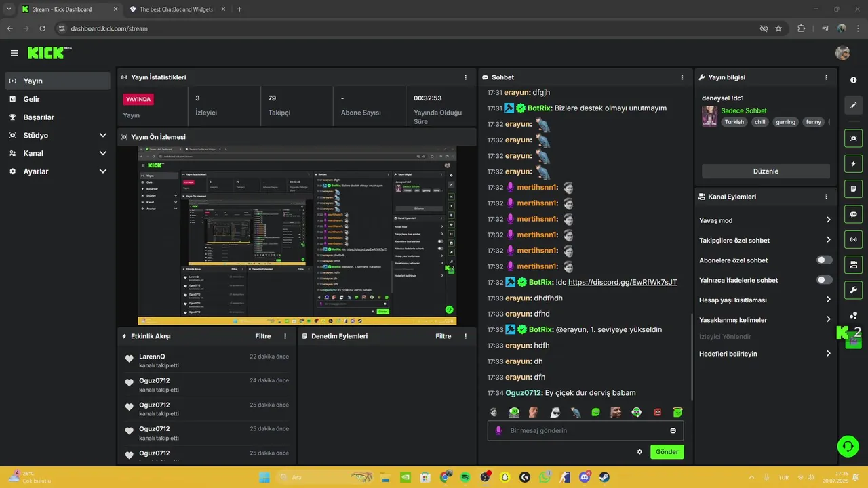The height and width of the screenshot is (488, 868).
Task: Open Sohbet panel three-dot menu
Action: pyautogui.click(x=682, y=77)
